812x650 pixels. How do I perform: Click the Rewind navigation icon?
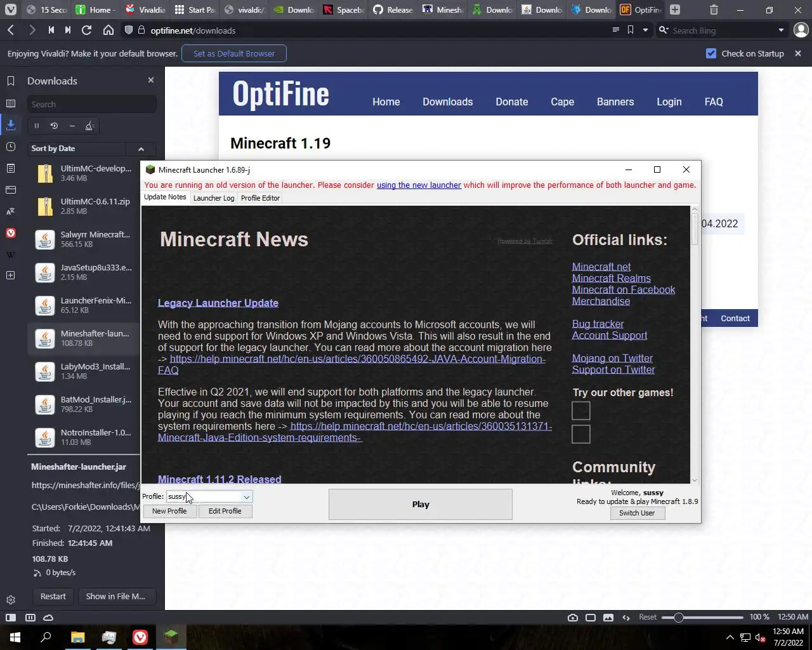(51, 30)
